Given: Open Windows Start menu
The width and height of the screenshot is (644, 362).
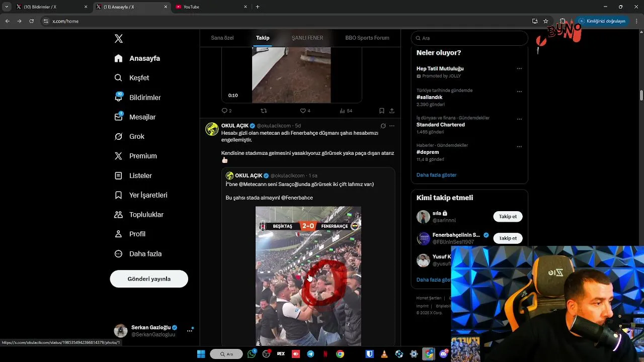Looking at the screenshot, I should 201,354.
